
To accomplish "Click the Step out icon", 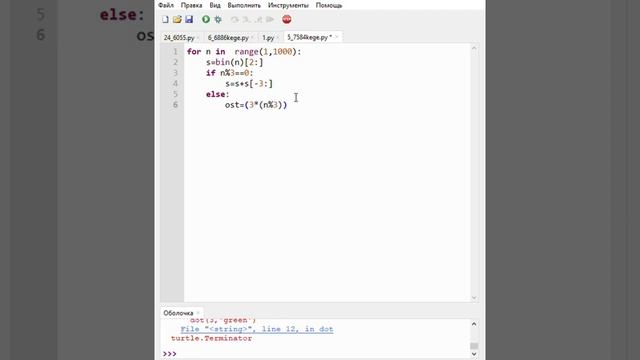I will coord(258,19).
